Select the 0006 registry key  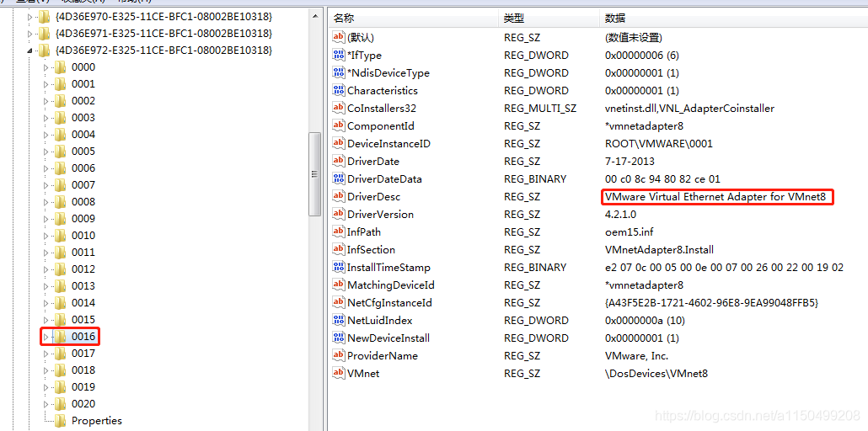(83, 168)
